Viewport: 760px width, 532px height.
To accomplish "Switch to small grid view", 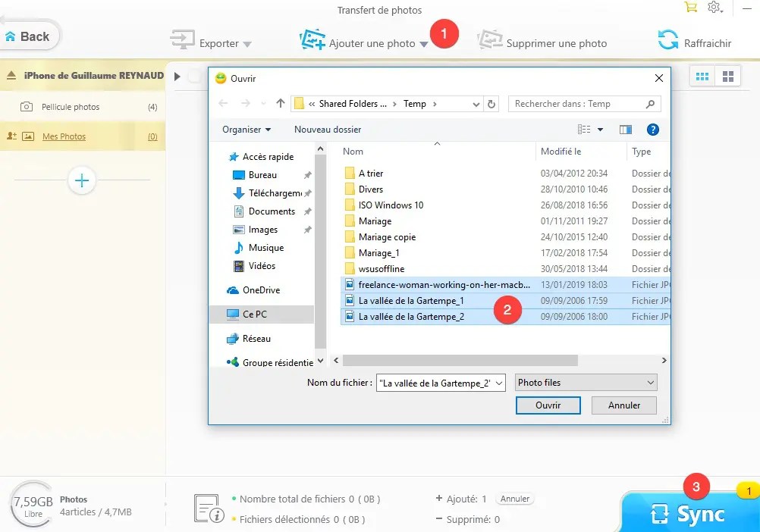I will click(702, 77).
